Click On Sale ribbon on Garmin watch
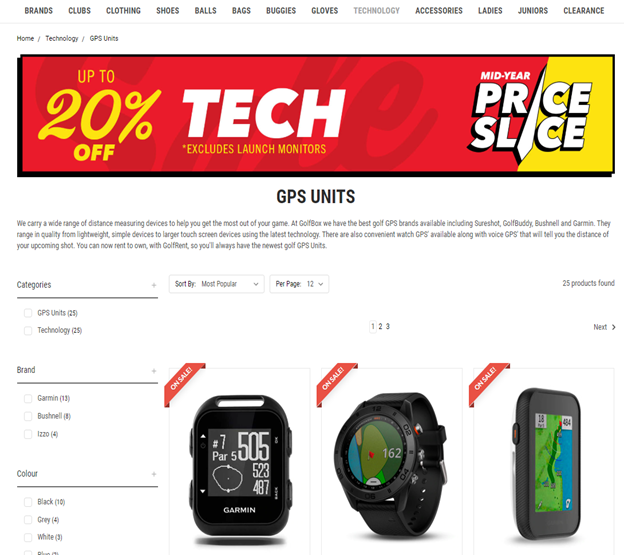 point(335,382)
